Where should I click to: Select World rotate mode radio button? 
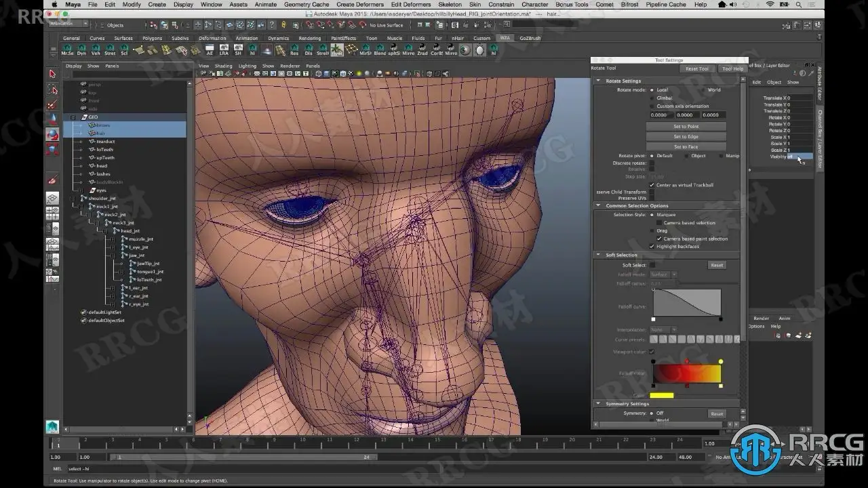(x=703, y=90)
